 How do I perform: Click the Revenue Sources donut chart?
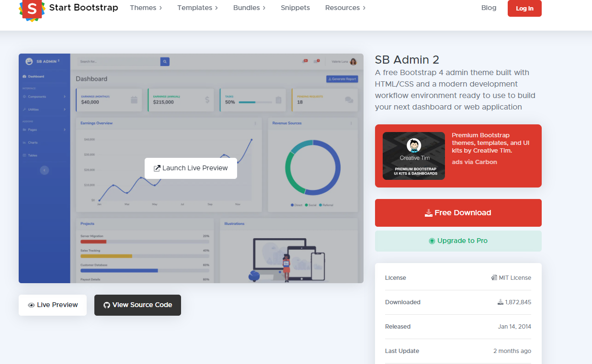click(x=313, y=167)
